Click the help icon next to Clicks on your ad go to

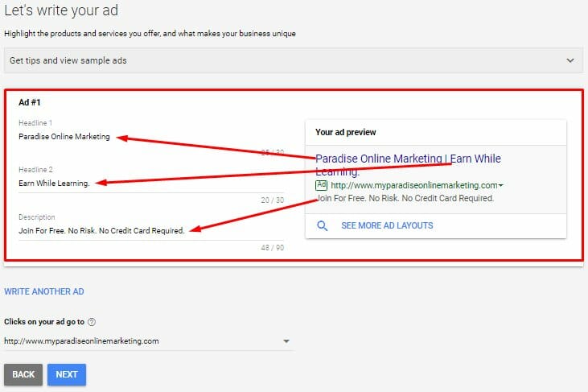click(x=92, y=322)
